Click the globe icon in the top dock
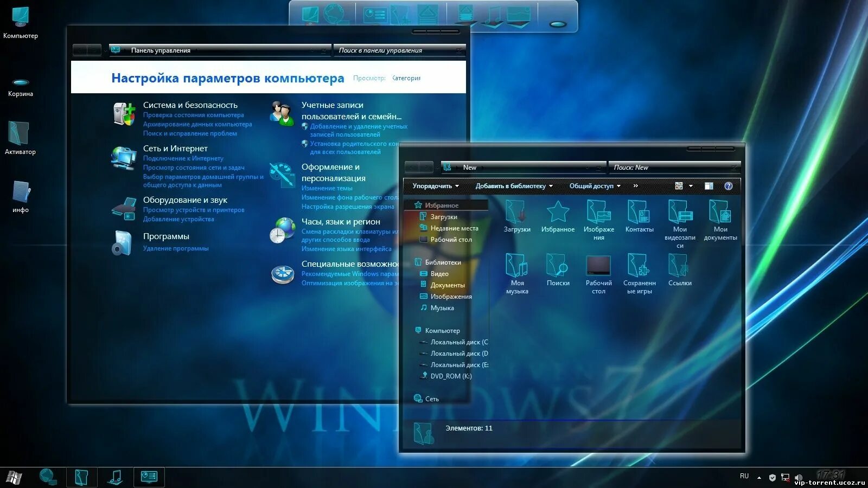Viewport: 868px width, 488px height. [x=334, y=14]
